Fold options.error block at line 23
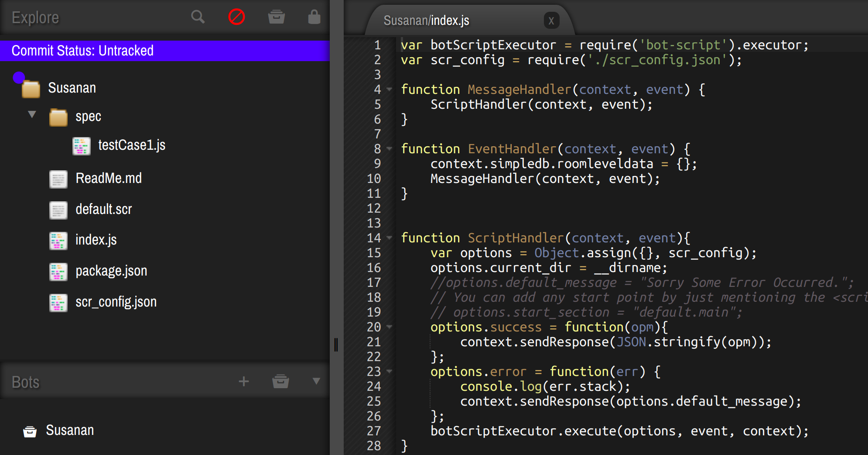Viewport: 868px width, 455px height. (390, 372)
